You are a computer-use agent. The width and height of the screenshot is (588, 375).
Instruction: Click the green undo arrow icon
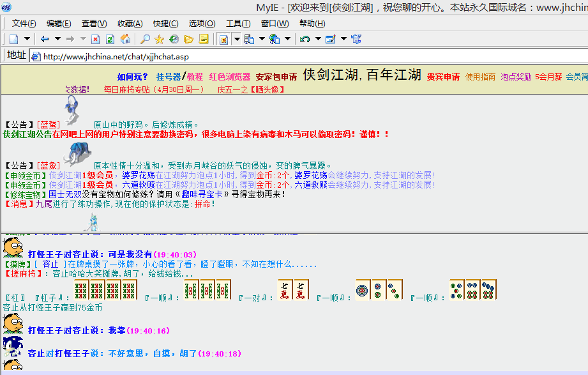pyautogui.click(x=305, y=39)
